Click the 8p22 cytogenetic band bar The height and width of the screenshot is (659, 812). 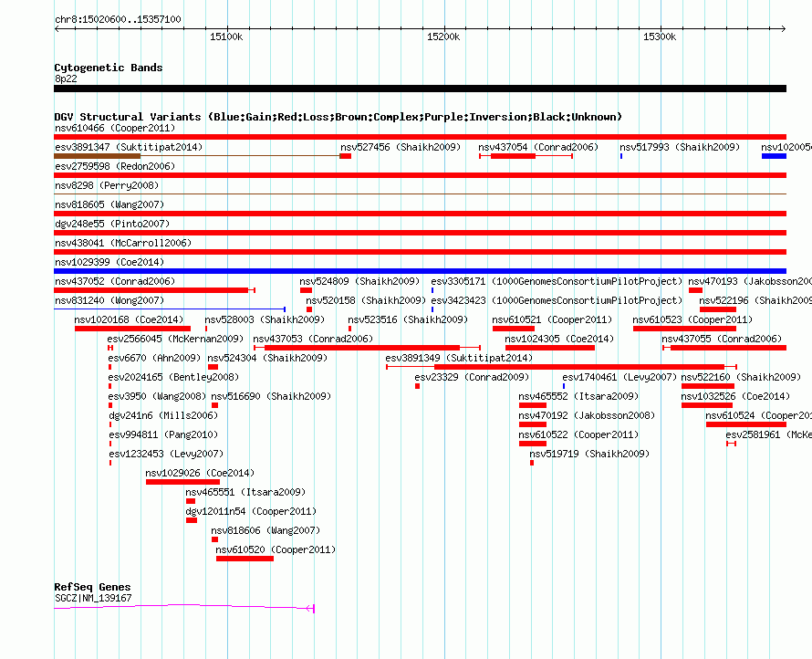point(420,89)
